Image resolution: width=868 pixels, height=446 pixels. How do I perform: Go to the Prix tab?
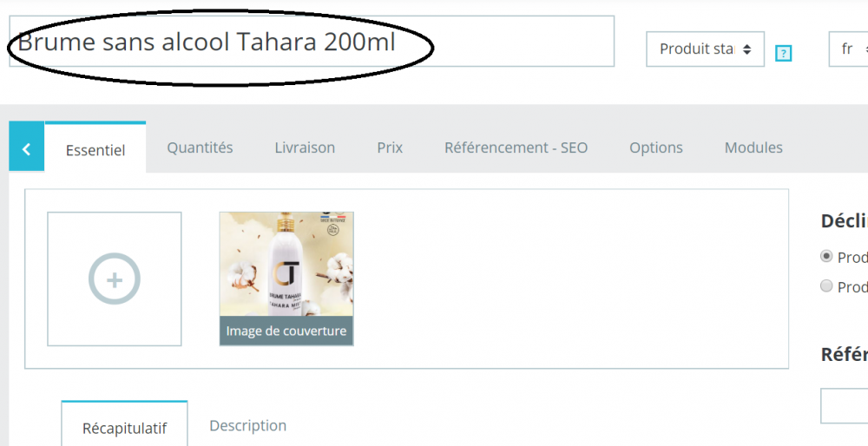tap(390, 148)
